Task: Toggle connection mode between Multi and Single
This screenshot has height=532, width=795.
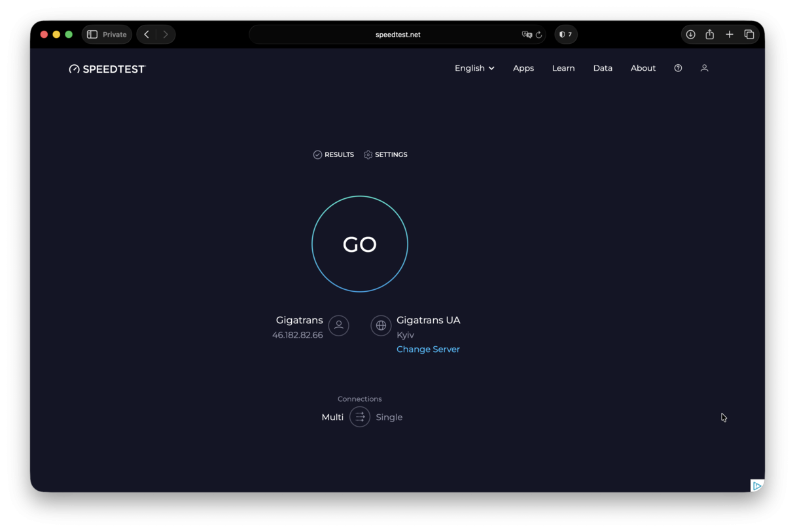Action: [x=359, y=417]
